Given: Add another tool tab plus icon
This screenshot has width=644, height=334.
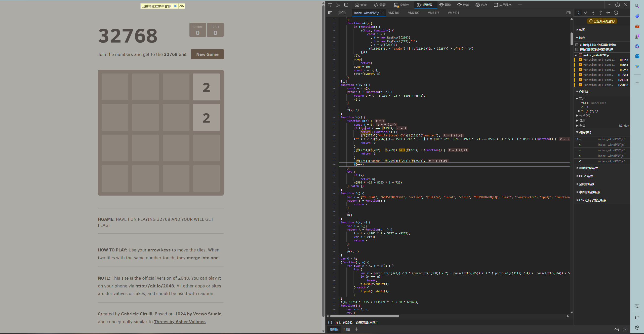Looking at the screenshot, I should 520,5.
